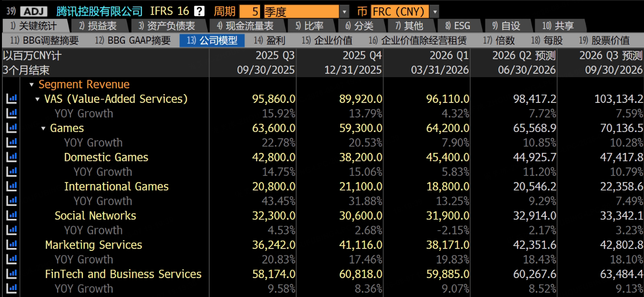This screenshot has width=644, height=297.
Task: Open chart icon for Social Networks row
Action: (x=11, y=215)
